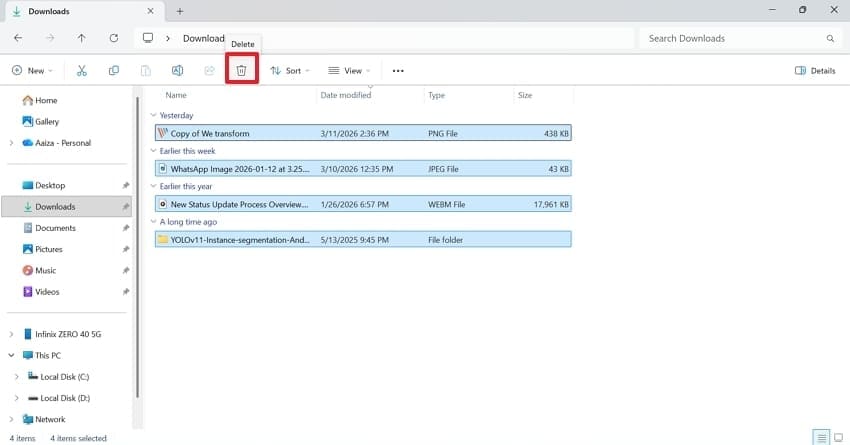
Task: Open Desktop in navigation pane
Action: pyautogui.click(x=44, y=185)
